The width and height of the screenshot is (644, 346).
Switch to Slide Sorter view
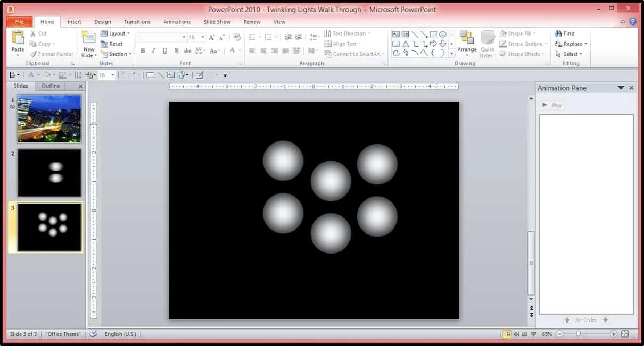coord(516,334)
